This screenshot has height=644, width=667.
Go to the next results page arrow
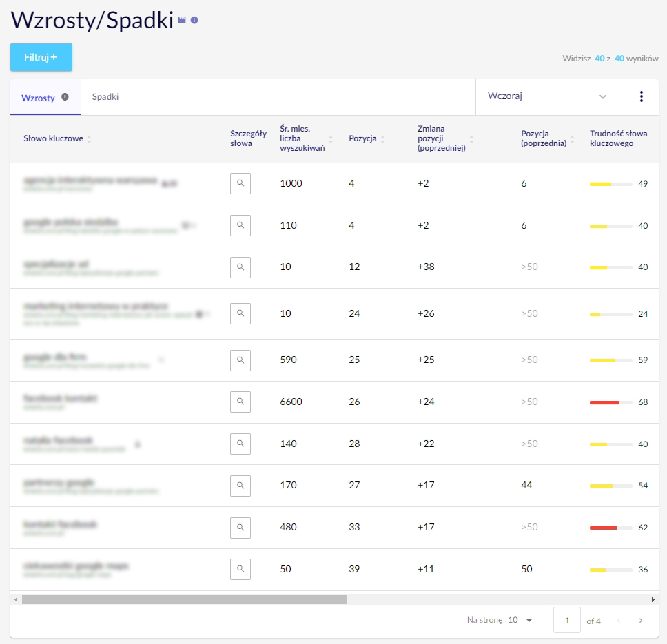641,621
